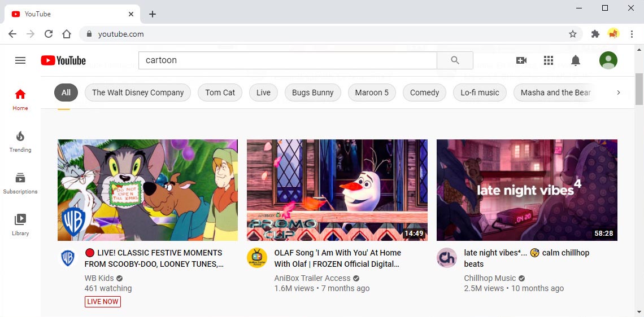
Task: Open late night vibes calm chillhop title
Action: [526, 258]
